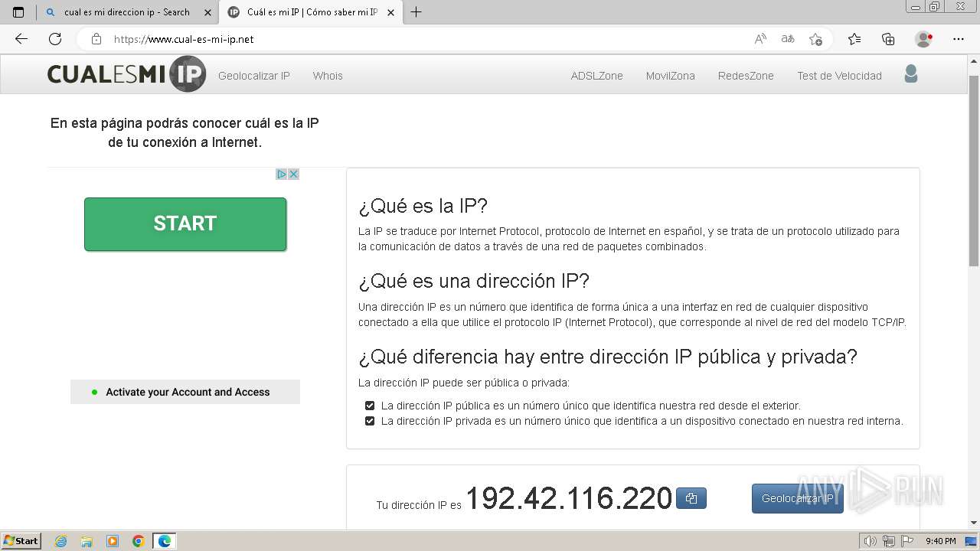Click the scrollbar up arrow
Viewport: 980px width, 551px height.
pyautogui.click(x=974, y=60)
